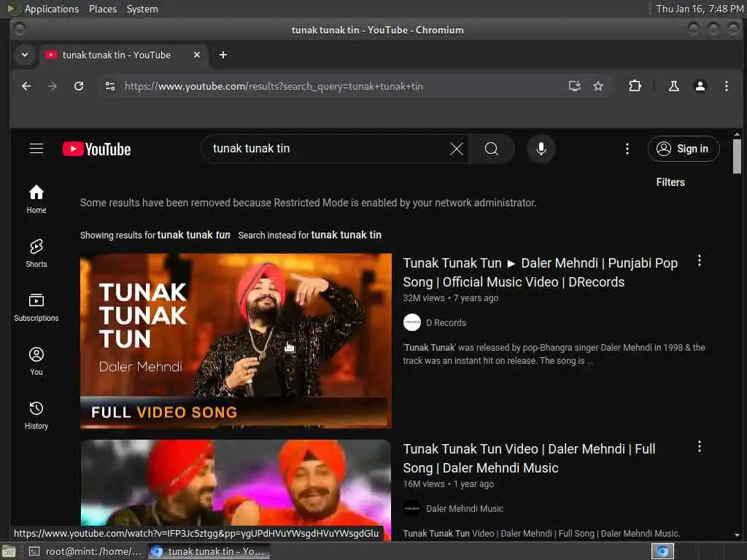Open action menu for Daler Mehndi Music video

[699, 446]
